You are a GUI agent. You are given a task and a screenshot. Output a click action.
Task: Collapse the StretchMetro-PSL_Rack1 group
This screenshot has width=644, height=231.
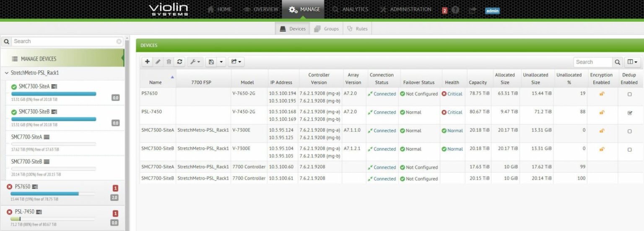[7, 73]
